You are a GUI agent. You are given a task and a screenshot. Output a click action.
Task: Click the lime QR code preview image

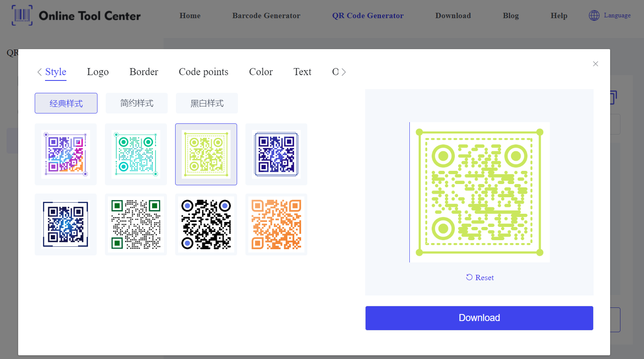click(480, 192)
